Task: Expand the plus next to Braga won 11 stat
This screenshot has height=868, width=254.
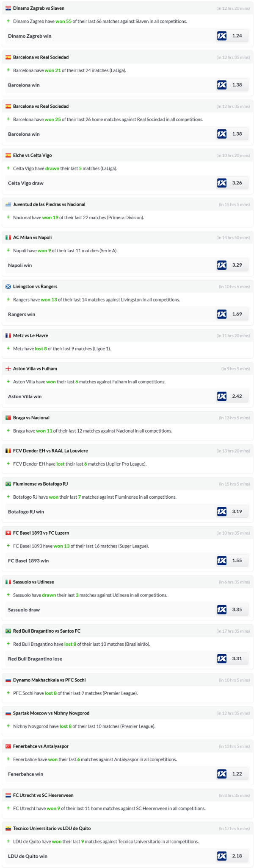Action: [8, 431]
